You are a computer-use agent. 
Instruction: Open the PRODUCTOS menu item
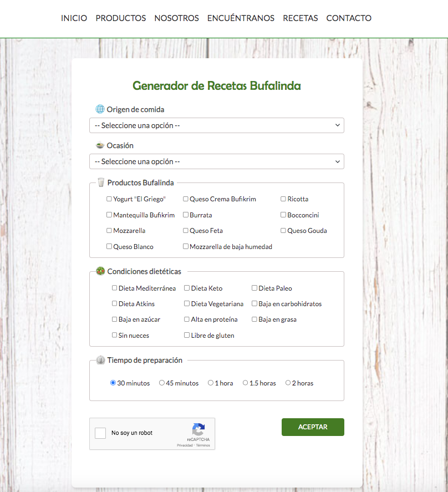[x=121, y=18]
